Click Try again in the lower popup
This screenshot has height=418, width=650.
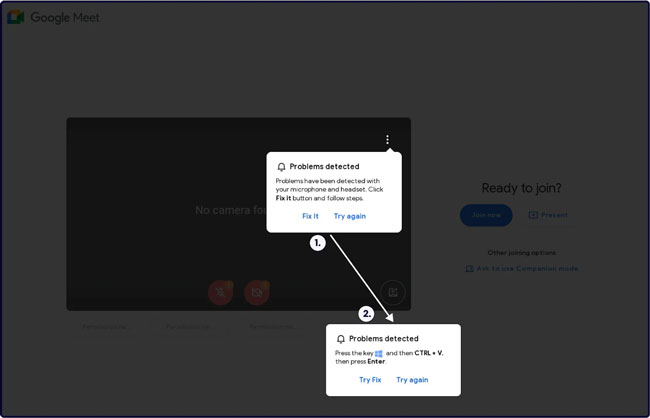point(412,380)
